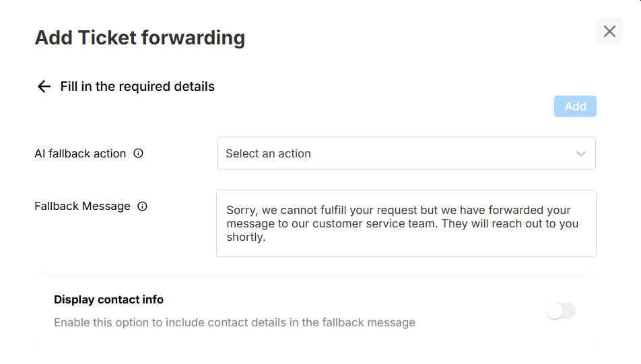641x364 pixels.
Task: Click the 'Fill in the required details' heading
Action: pos(137,86)
